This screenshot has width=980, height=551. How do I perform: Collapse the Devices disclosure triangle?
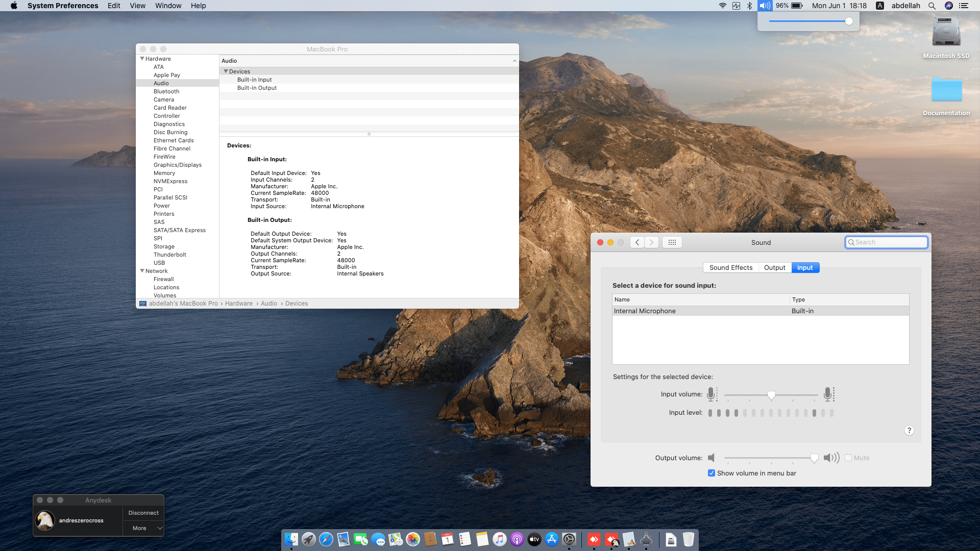[x=226, y=71]
